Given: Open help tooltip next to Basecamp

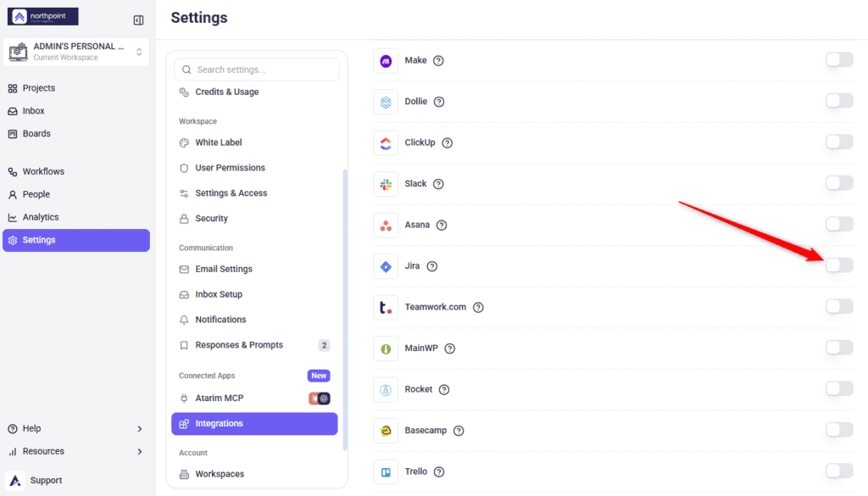Looking at the screenshot, I should click(459, 431).
